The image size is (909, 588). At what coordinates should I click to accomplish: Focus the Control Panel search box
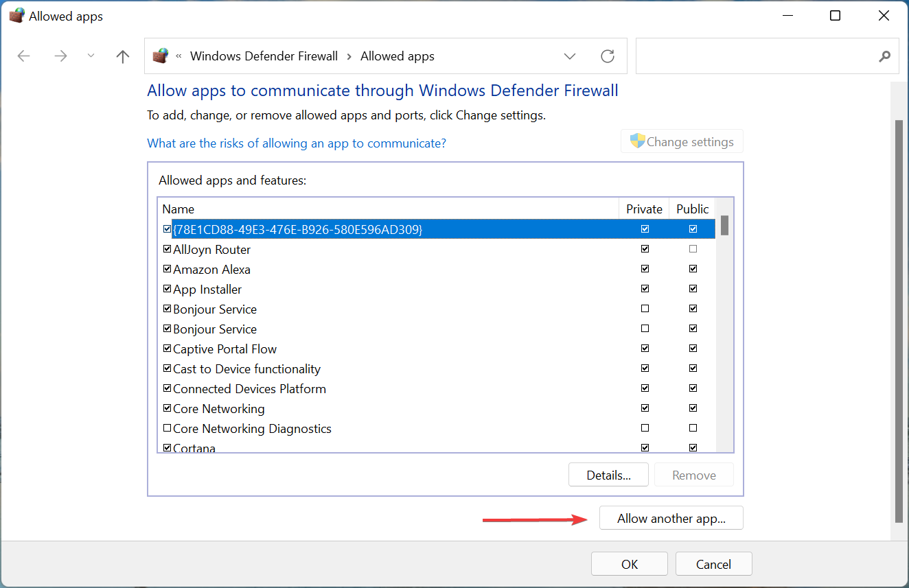(768, 56)
